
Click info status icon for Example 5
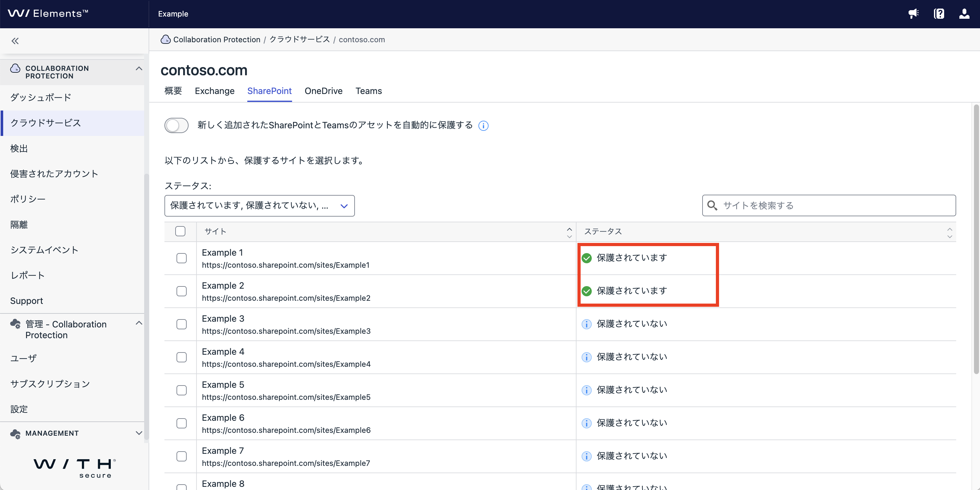click(x=587, y=390)
